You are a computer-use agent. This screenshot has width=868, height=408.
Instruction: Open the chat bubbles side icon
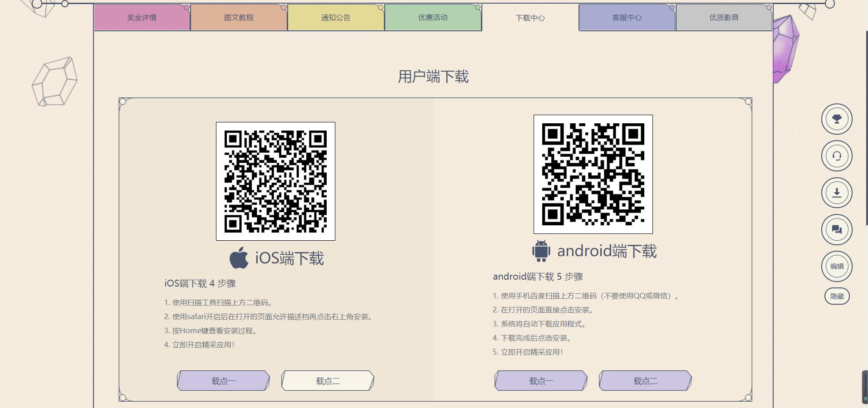(837, 229)
